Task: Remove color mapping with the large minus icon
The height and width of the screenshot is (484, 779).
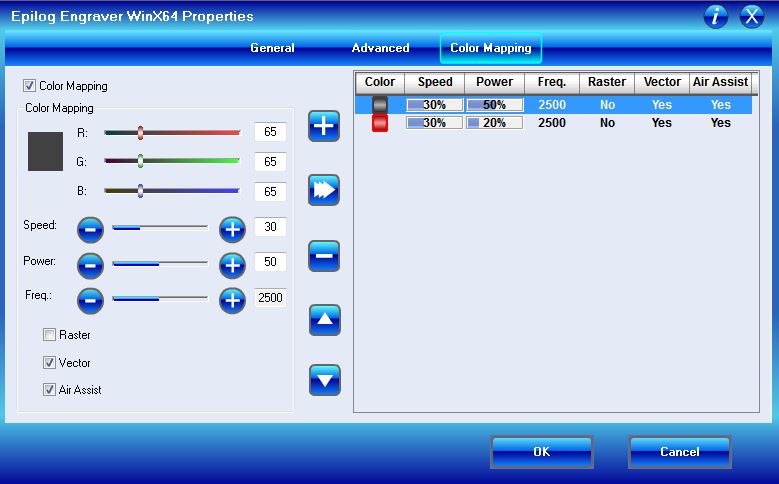Action: [x=324, y=256]
